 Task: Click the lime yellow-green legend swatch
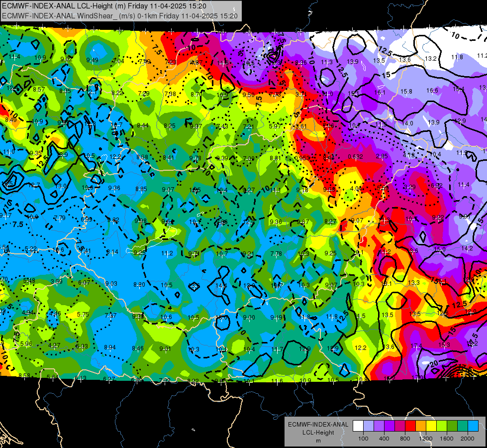[x=442, y=426]
